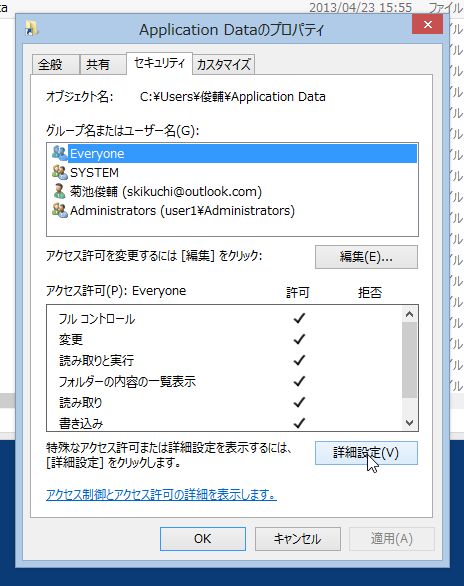
Task: Open the カスタマイズ tab
Action: (x=224, y=65)
